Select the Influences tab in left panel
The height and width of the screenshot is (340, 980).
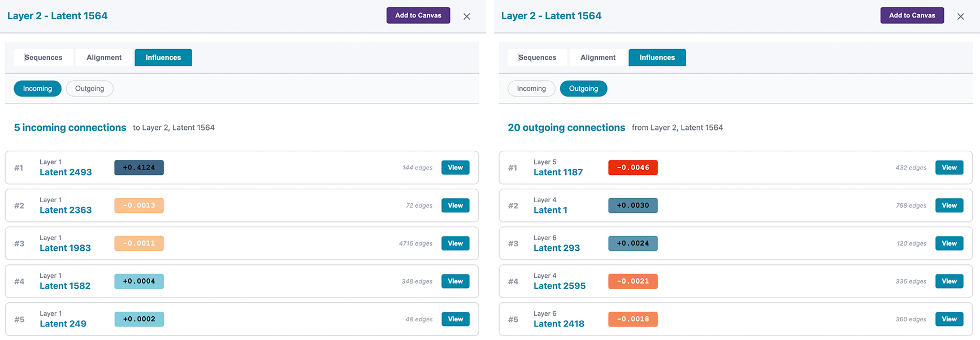point(163,58)
